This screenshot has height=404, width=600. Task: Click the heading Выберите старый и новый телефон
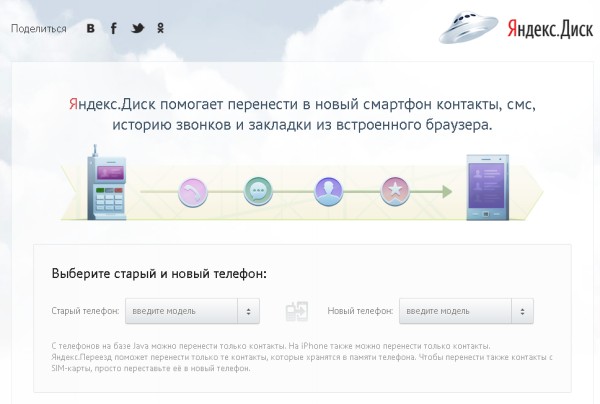pyautogui.click(x=159, y=274)
